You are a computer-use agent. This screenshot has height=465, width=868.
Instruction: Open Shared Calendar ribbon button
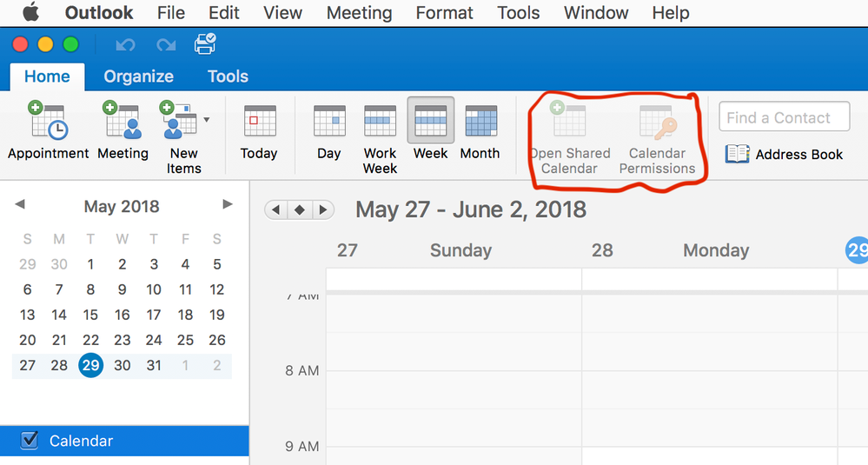click(x=569, y=137)
